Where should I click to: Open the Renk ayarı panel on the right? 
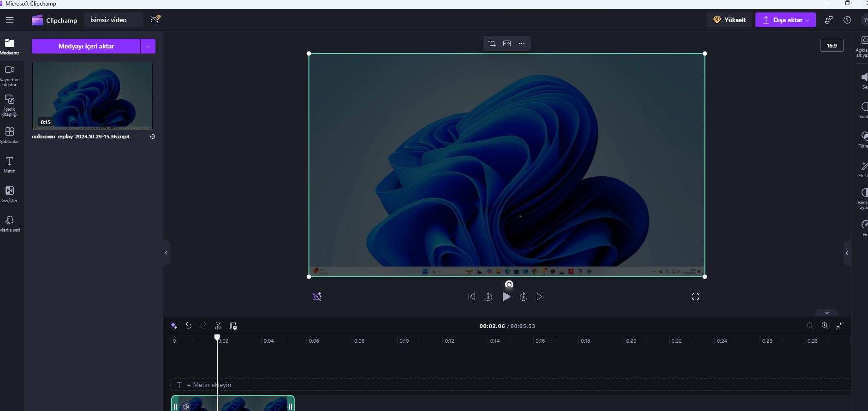(863, 199)
